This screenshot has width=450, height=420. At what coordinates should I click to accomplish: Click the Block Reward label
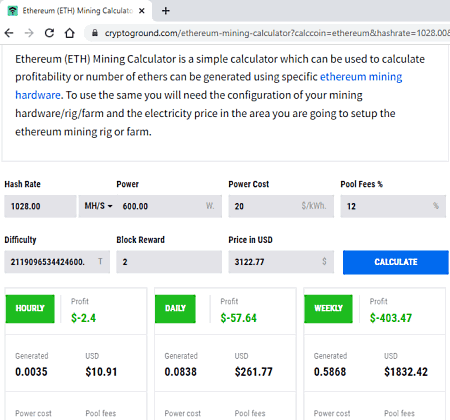click(140, 240)
